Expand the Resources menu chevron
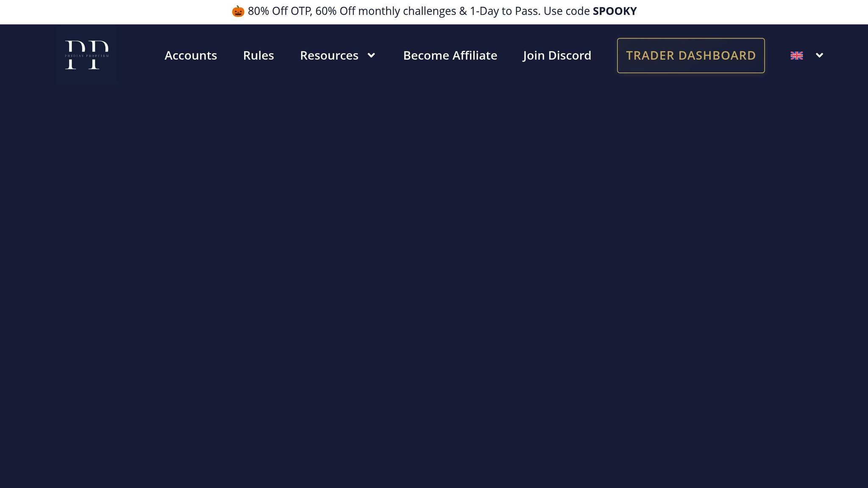Image resolution: width=868 pixels, height=488 pixels. (x=371, y=55)
